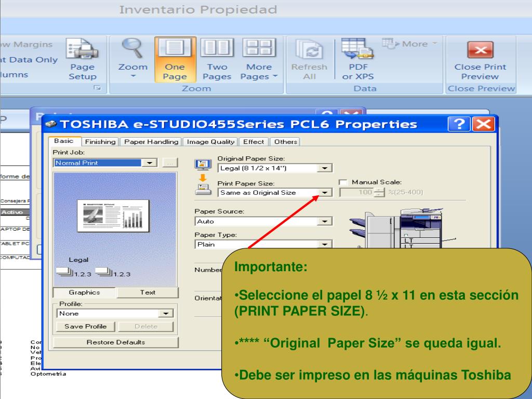
Task: Click the Manual Scale value field
Action: point(357,192)
